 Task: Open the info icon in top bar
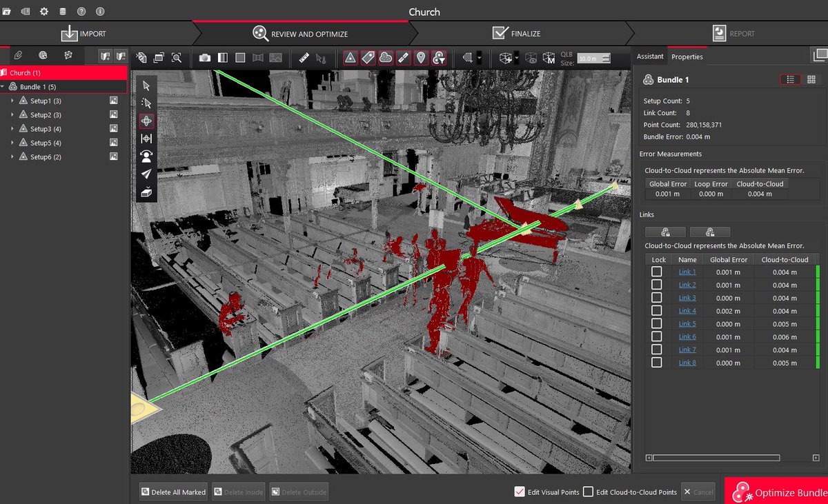point(101,12)
